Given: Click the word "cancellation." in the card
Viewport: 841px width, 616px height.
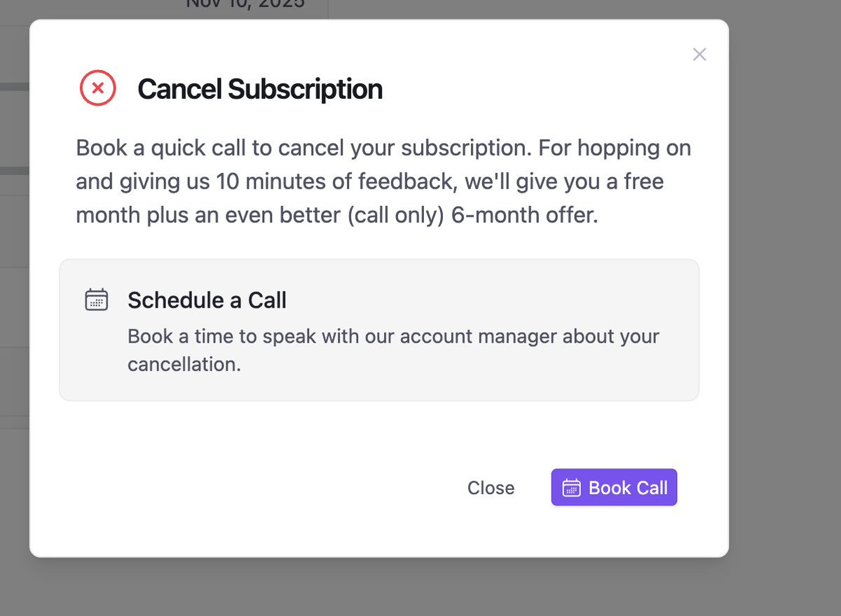Looking at the screenshot, I should tap(184, 364).
